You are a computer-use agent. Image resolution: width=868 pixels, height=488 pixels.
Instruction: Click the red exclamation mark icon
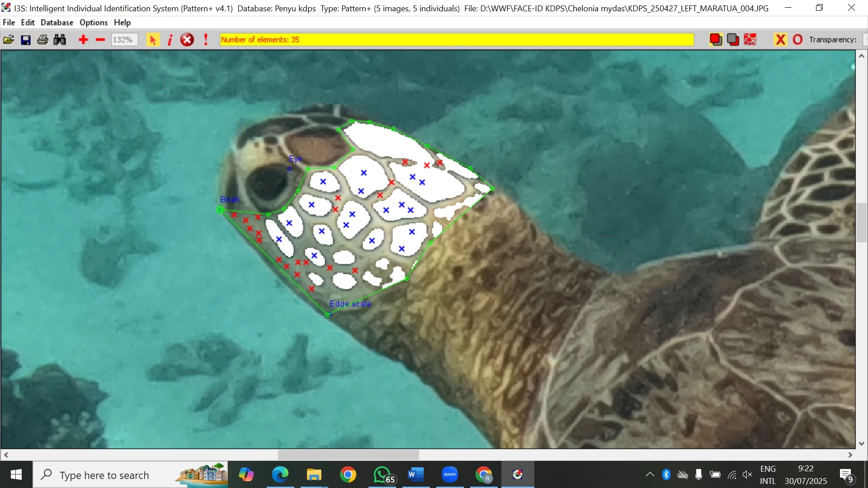[206, 40]
